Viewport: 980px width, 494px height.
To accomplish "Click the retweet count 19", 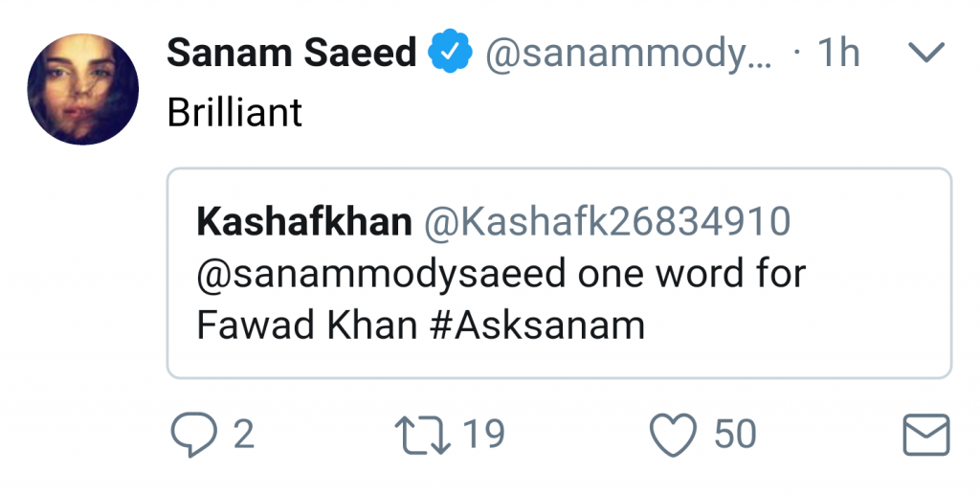I will click(483, 435).
